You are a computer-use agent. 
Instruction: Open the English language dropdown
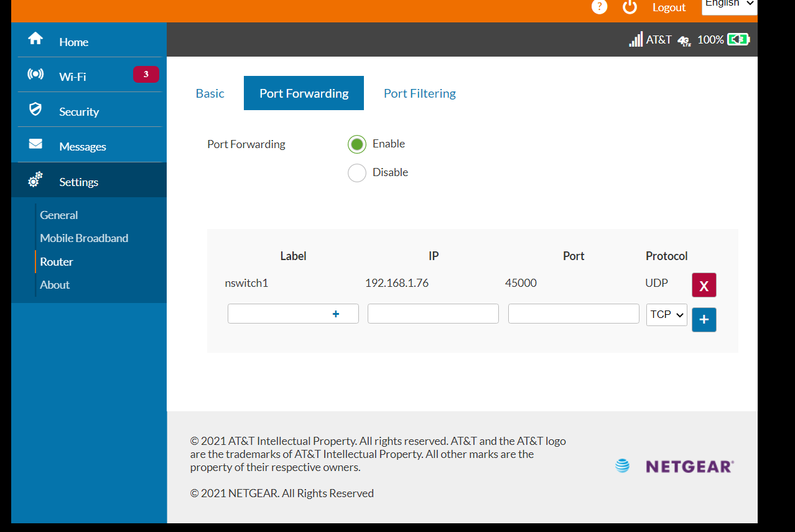coord(728,4)
